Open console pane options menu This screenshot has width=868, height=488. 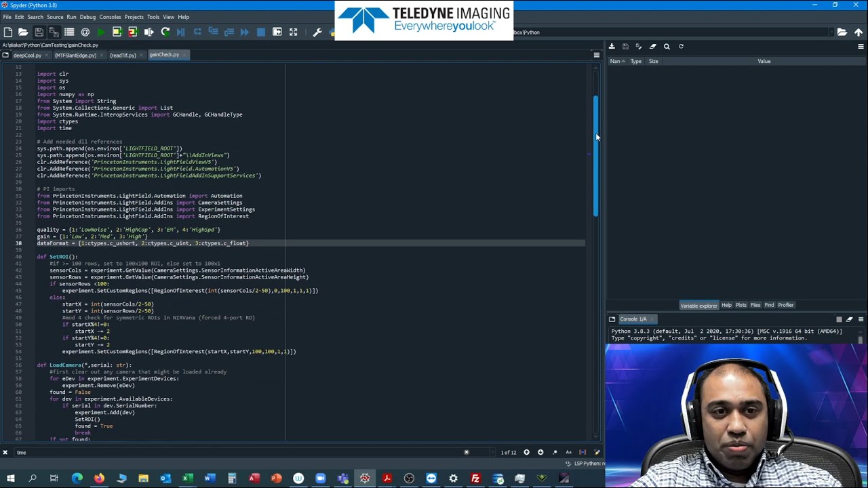click(861, 319)
